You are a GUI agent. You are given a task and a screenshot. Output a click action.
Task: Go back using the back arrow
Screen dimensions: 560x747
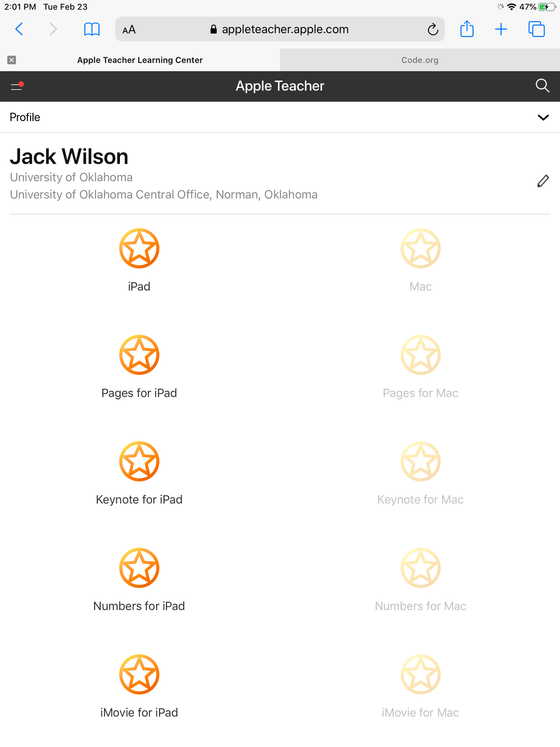(19, 29)
